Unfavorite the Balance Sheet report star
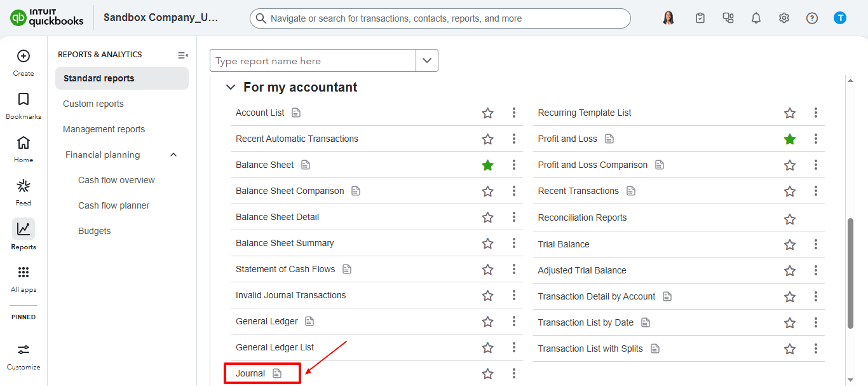Image resolution: width=868 pixels, height=386 pixels. [x=487, y=165]
